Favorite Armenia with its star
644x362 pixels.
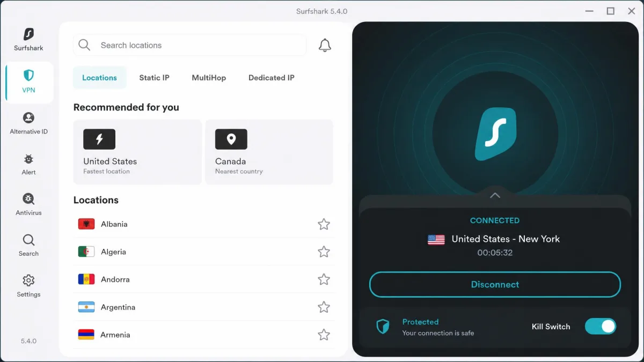point(324,335)
